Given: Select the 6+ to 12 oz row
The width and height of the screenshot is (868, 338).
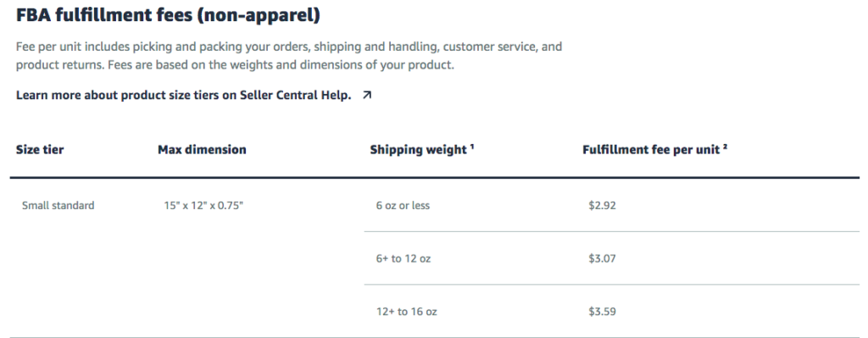Looking at the screenshot, I should click(x=612, y=258).
